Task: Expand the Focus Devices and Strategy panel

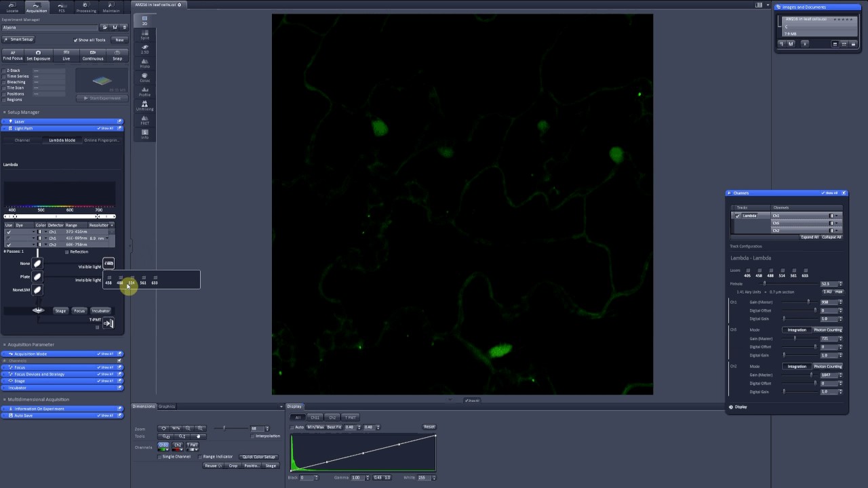Action: point(62,374)
